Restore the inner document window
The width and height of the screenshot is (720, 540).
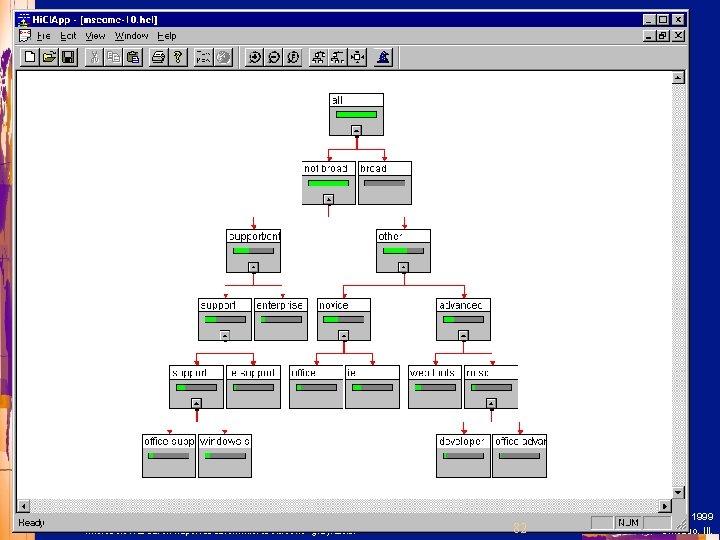663,36
